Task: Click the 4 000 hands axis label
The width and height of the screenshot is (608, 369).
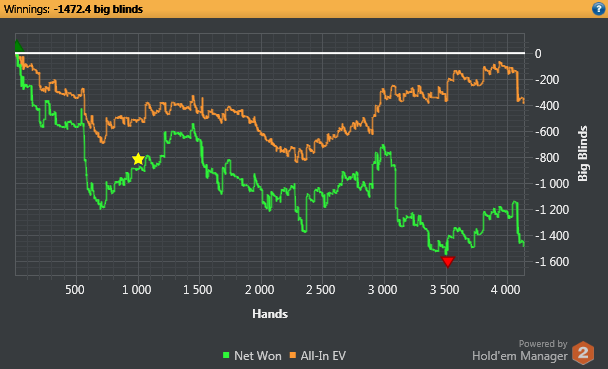Action: [506, 290]
